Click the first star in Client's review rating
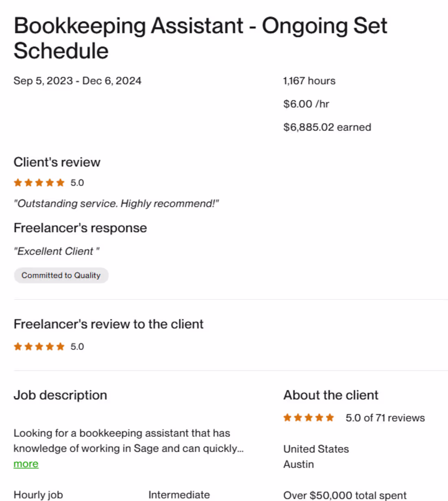Image resolution: width=448 pixels, height=501 pixels. (18, 182)
